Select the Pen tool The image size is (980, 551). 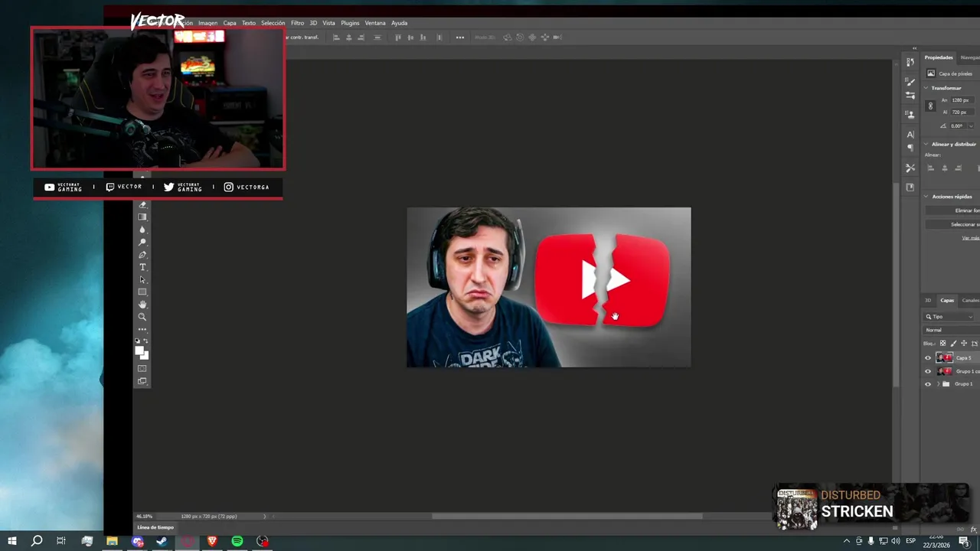(142, 255)
